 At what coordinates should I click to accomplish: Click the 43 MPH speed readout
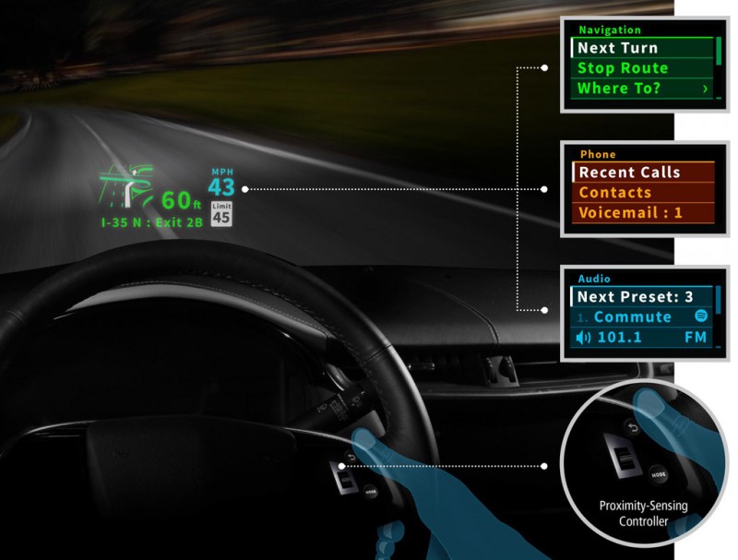221,186
